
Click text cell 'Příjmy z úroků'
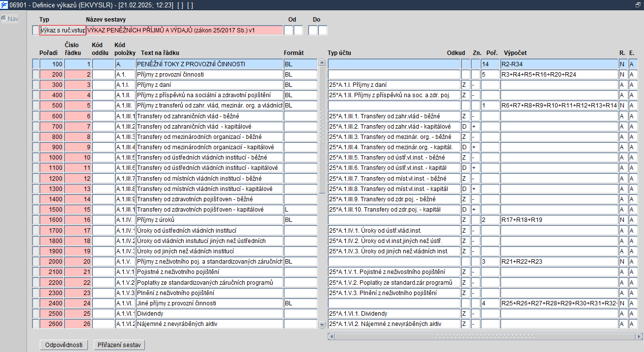point(209,220)
